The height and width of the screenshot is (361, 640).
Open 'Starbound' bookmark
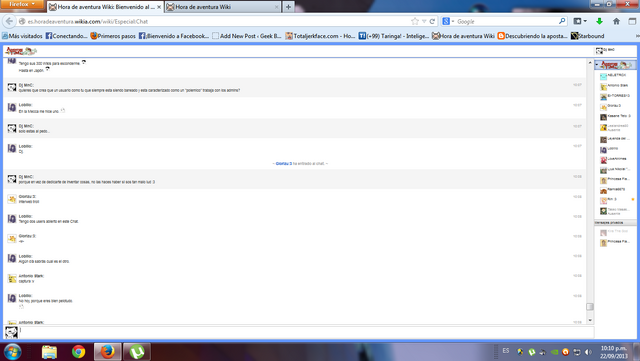point(587,36)
